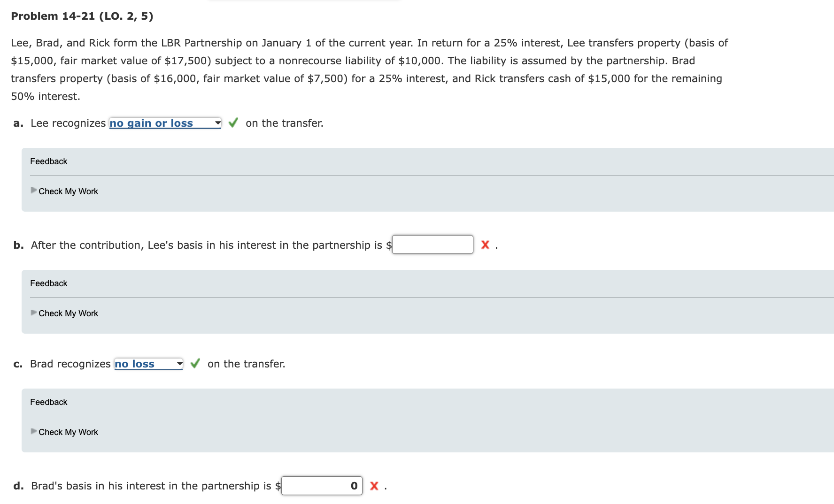Viewport: 834px width, 504px height.
Task: Click the triangle icon in part b's feedback section
Action: tap(33, 313)
